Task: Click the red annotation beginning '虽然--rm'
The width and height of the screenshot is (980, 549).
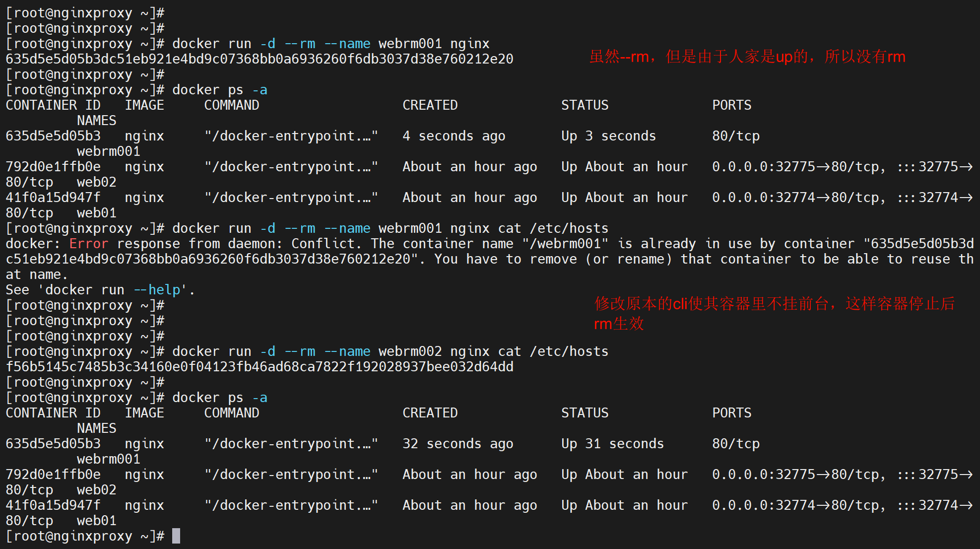Action: coord(747,57)
